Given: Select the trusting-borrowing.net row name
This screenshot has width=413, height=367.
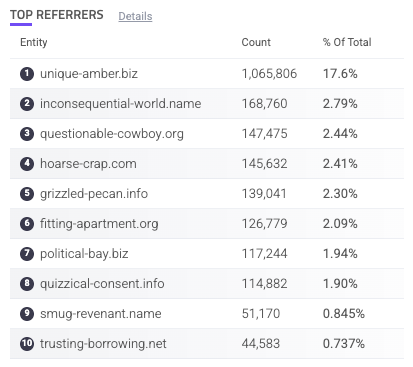Looking at the screenshot, I should coord(103,344).
